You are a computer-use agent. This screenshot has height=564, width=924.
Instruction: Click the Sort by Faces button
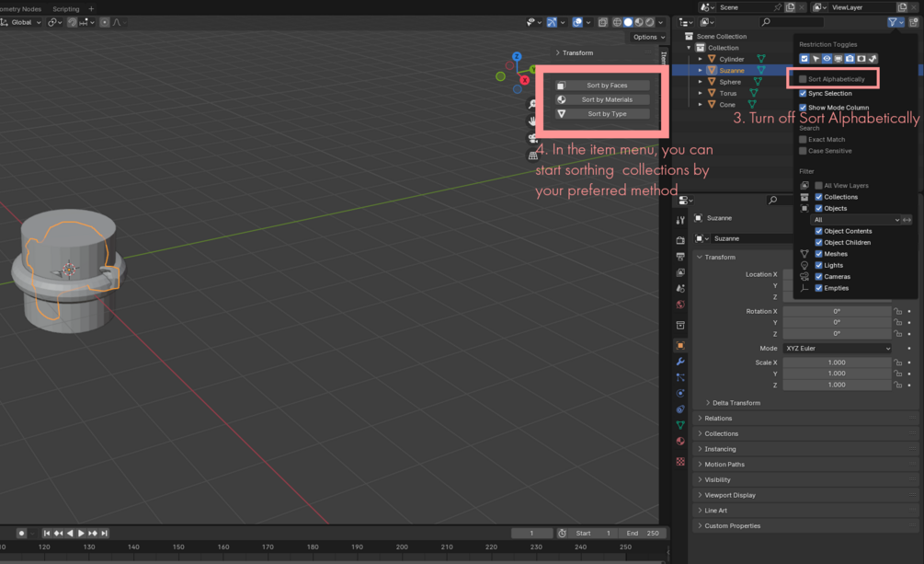tap(602, 86)
